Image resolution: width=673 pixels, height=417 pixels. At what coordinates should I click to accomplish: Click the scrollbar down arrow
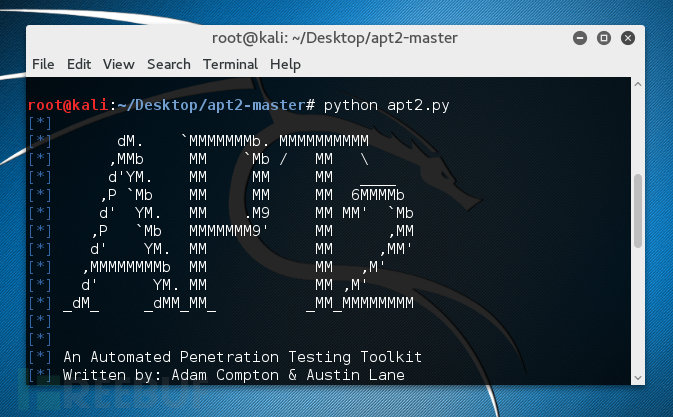[638, 378]
